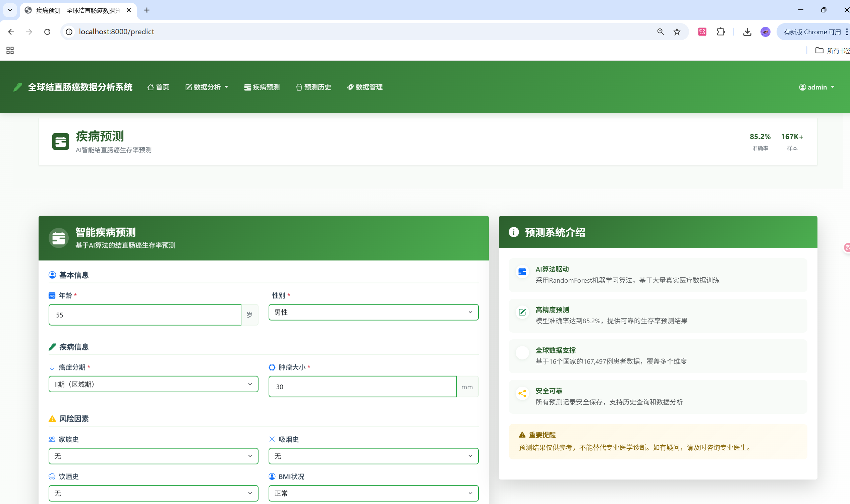Click the gear icon beside 肿瘤大小
Image resolution: width=850 pixels, height=504 pixels.
(272, 367)
